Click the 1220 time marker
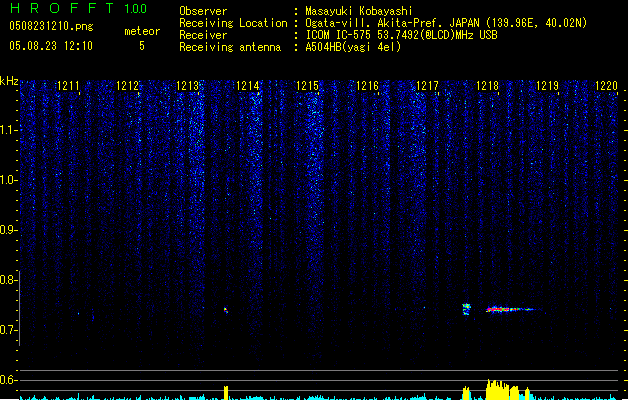Image resolution: width=629 pixels, height=400 pixels. (607, 86)
